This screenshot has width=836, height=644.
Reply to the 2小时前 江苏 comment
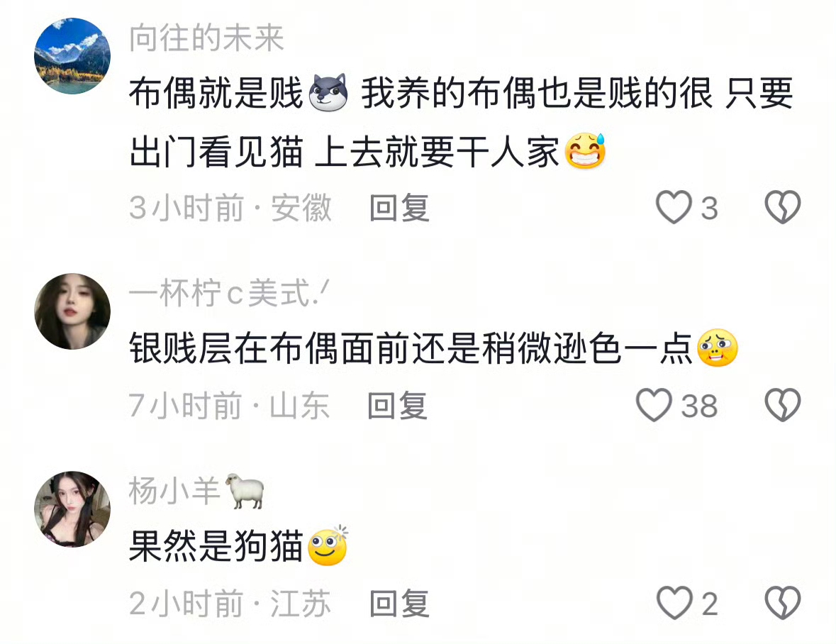click(399, 604)
